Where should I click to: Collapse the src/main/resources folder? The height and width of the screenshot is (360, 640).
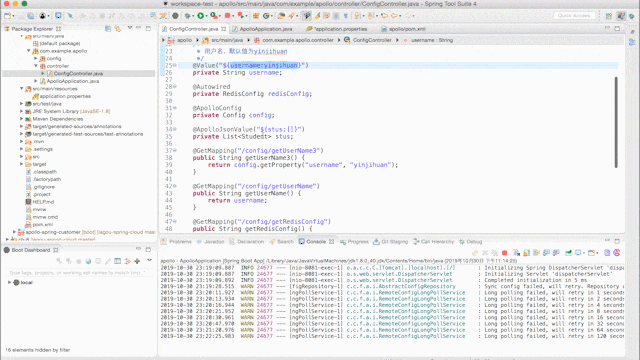point(22,89)
